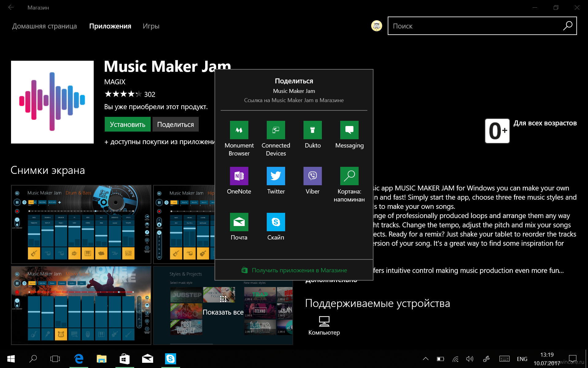Open the Windows Start menu
This screenshot has height=368, width=588.
click(x=11, y=359)
